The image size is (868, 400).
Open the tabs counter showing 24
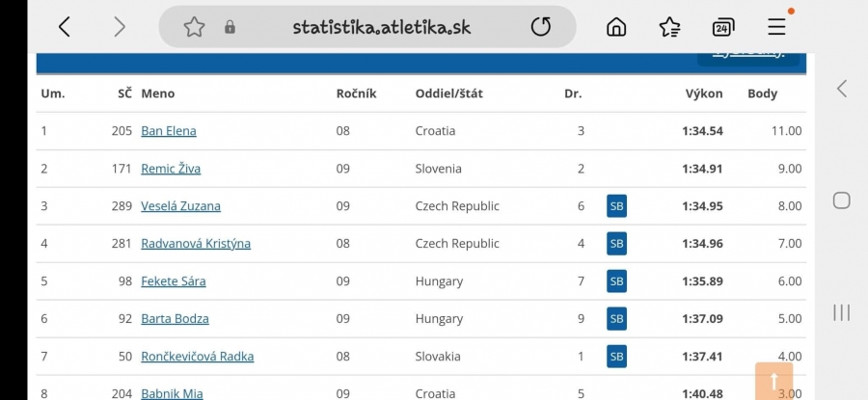point(723,27)
